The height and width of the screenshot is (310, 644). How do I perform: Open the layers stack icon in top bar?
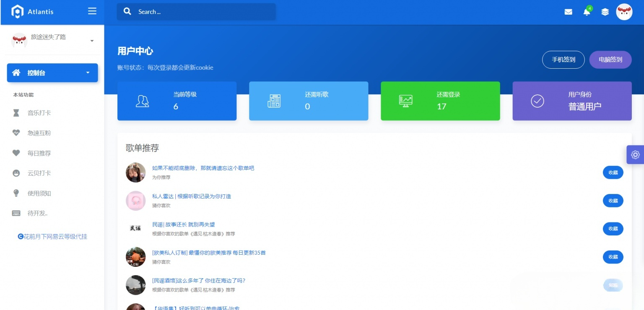(x=605, y=12)
